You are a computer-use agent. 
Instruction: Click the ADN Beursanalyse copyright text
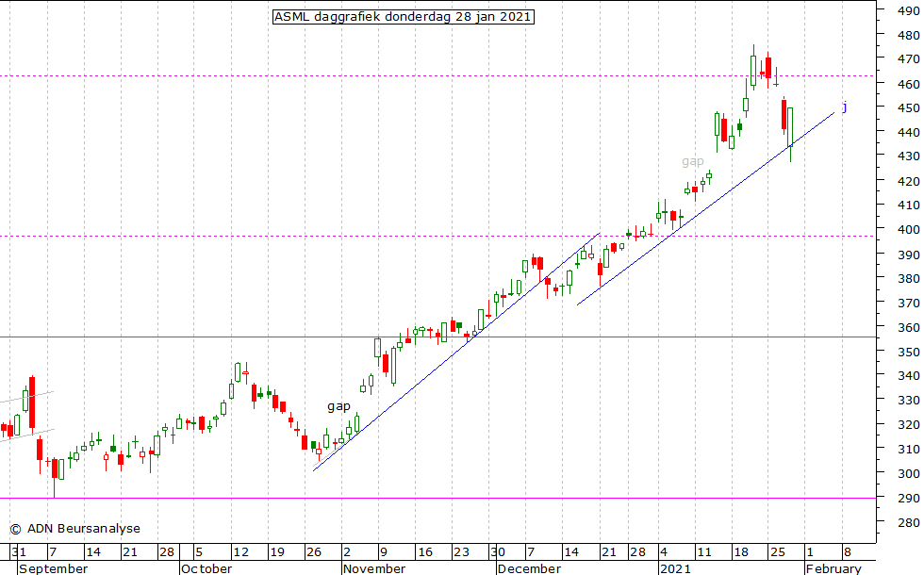(x=75, y=529)
